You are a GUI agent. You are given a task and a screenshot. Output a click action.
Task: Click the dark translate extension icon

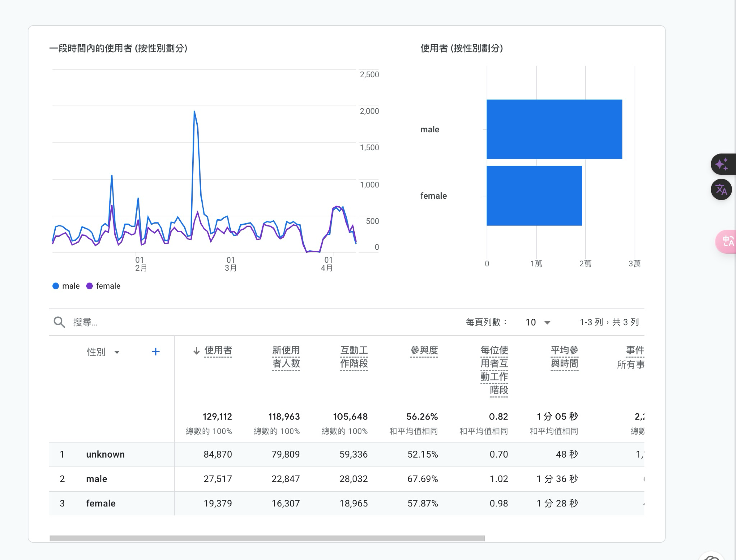[x=721, y=189]
